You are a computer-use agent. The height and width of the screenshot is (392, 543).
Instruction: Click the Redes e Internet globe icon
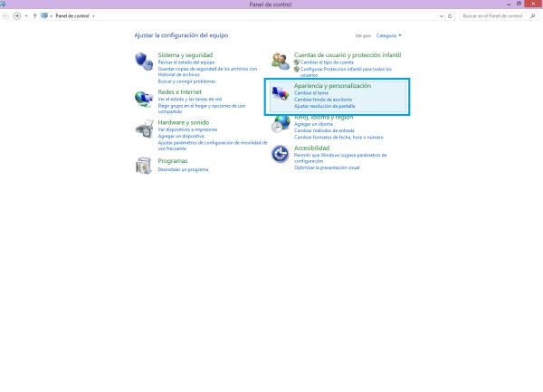(143, 98)
